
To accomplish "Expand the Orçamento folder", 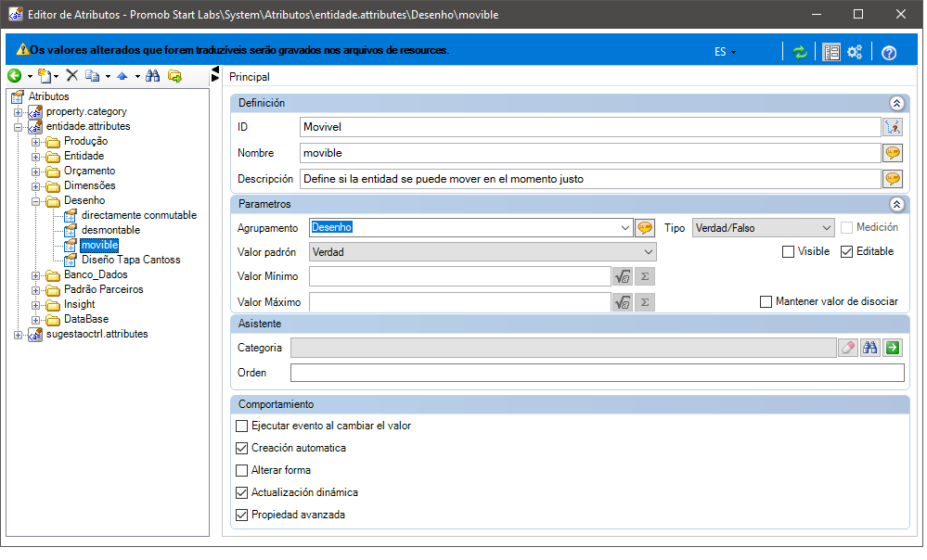I will pyautogui.click(x=36, y=172).
